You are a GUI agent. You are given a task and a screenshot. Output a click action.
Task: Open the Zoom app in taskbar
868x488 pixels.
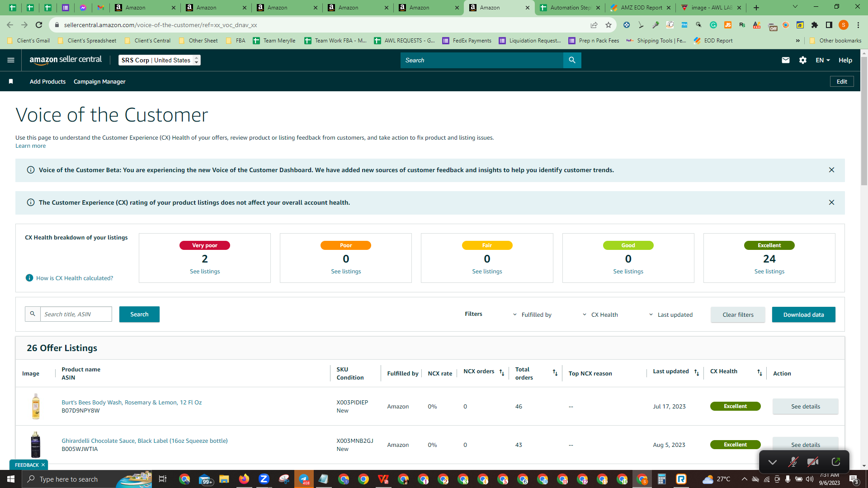pos(264,479)
